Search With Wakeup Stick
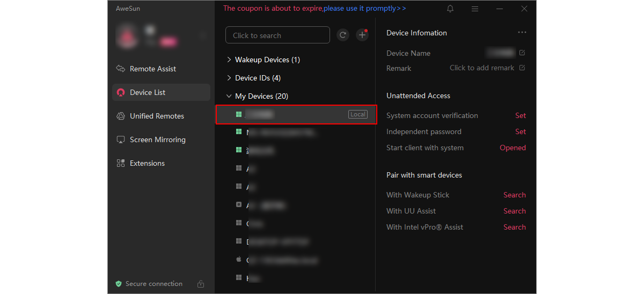The image size is (644, 294). [x=515, y=195]
